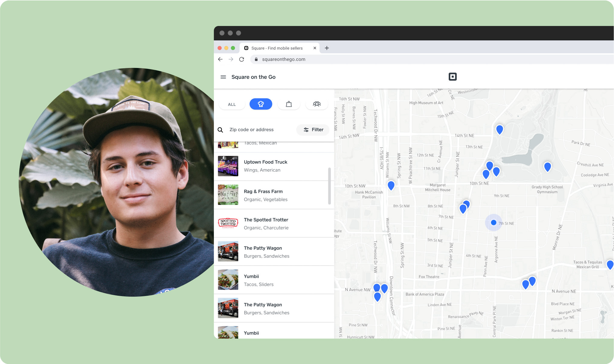Click the Wings, American cuisine text
This screenshot has width=614, height=364.
(x=262, y=170)
